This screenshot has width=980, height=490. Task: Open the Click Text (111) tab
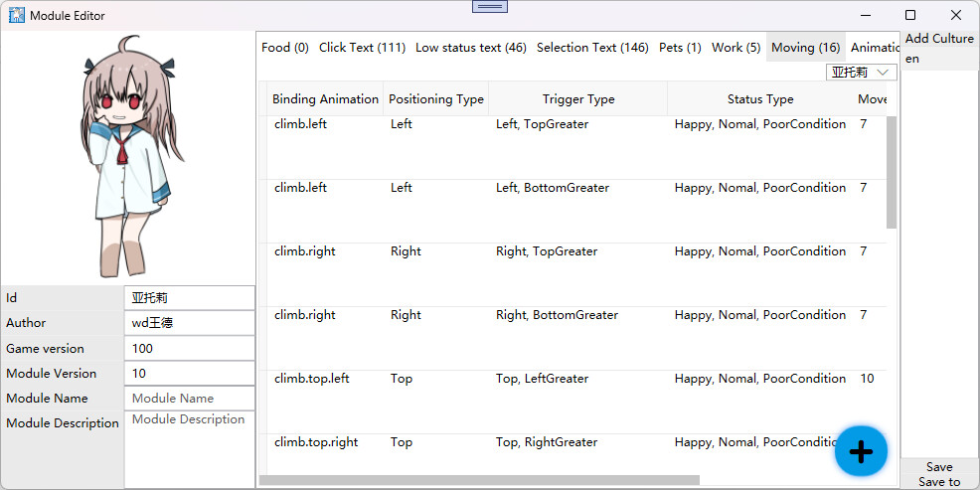coord(362,48)
